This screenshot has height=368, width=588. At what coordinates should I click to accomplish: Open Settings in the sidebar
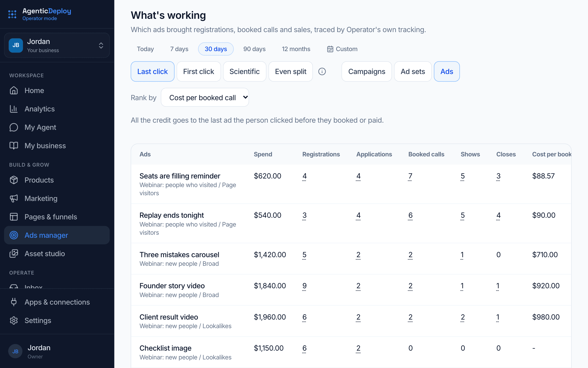click(57, 320)
